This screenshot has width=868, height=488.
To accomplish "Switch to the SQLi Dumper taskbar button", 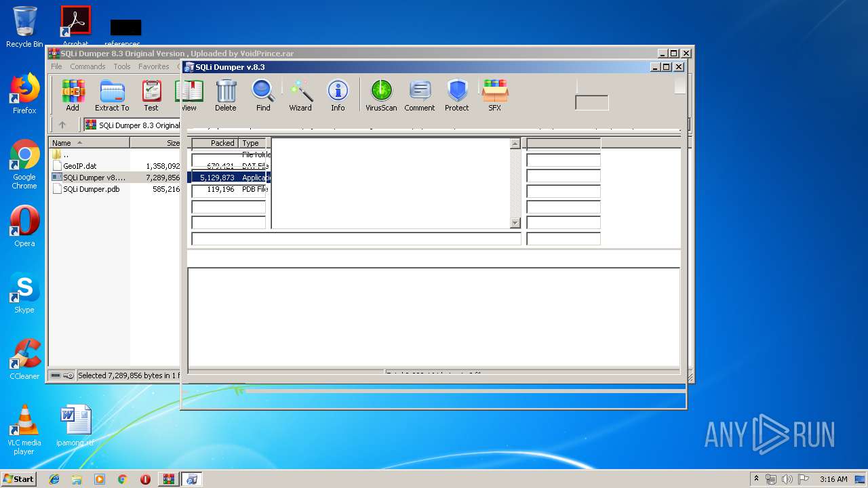I will tap(191, 479).
